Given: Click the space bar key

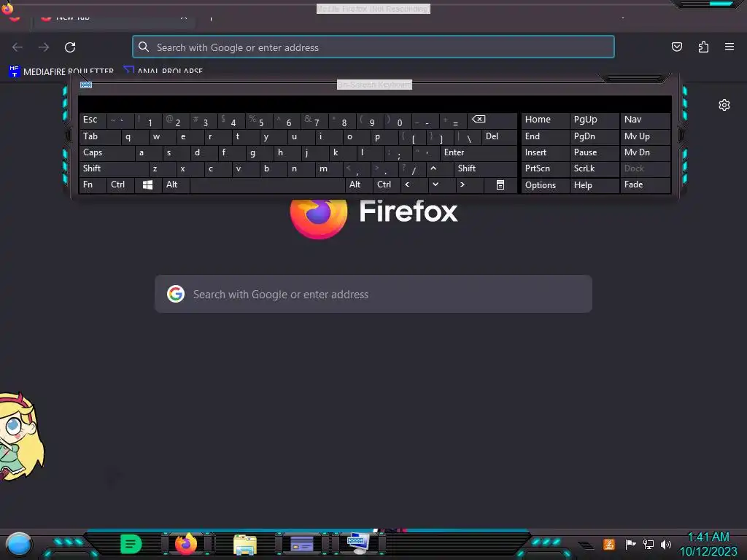Looking at the screenshot, I should coord(267,184).
